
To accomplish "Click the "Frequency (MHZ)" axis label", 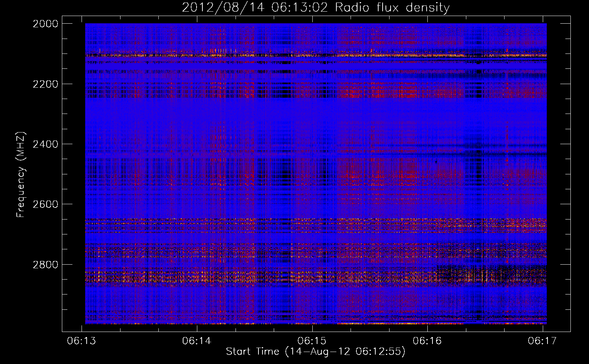I will [x=21, y=175].
